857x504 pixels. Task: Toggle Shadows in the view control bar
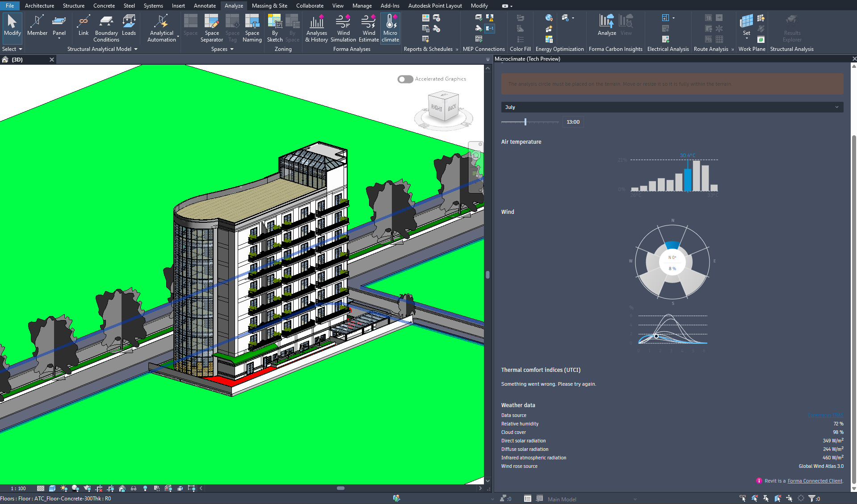76,488
